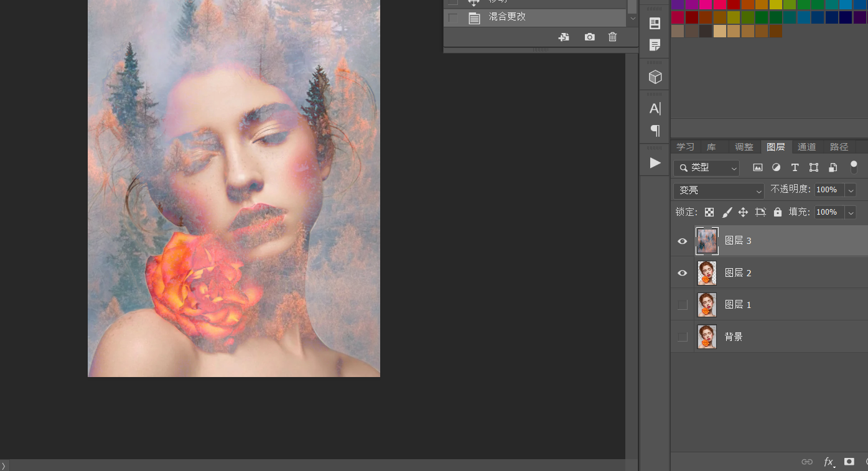Click History panel scroll down arrow
Viewport: 868px width, 471px height.
(633, 19)
